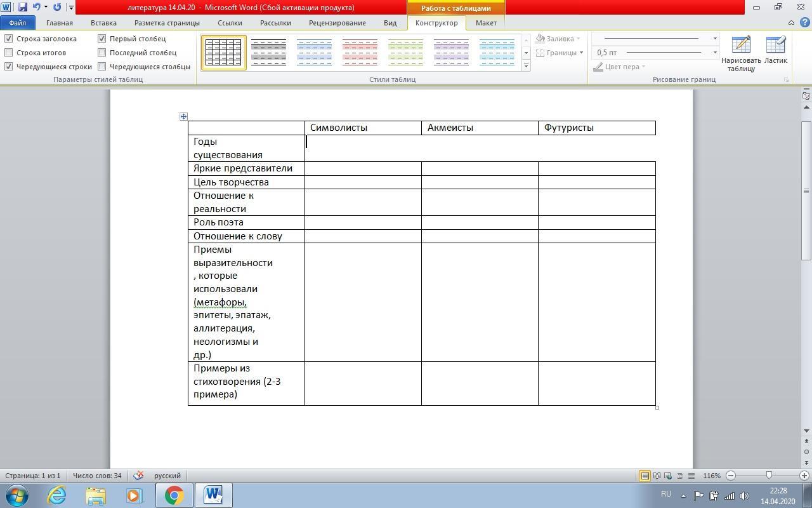Show hidden system tray icons
Viewport: 812px width, 508px height.
pyautogui.click(x=683, y=495)
